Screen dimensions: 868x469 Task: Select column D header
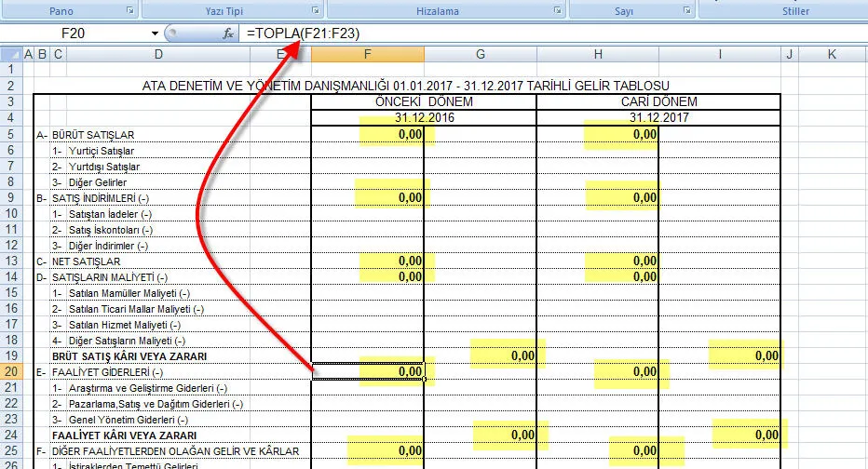[159, 55]
